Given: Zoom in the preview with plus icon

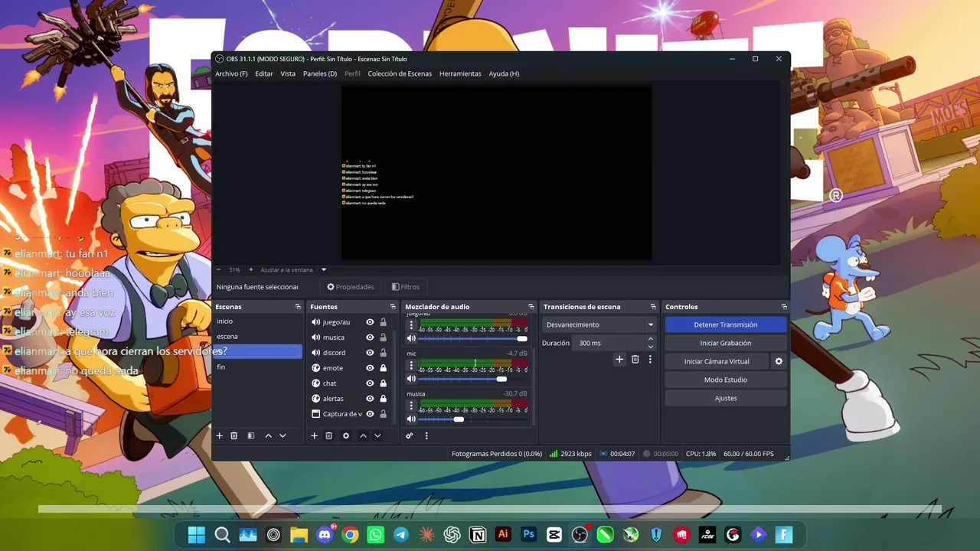Looking at the screenshot, I should coord(250,269).
